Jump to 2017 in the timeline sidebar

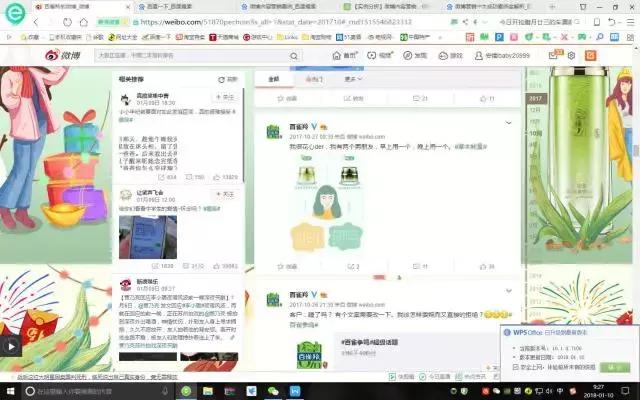click(536, 98)
